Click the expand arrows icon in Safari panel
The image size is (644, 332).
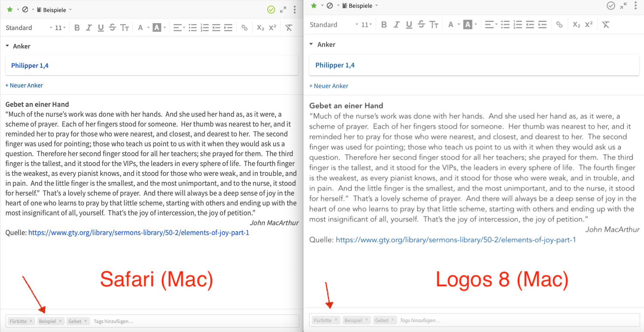click(x=283, y=9)
